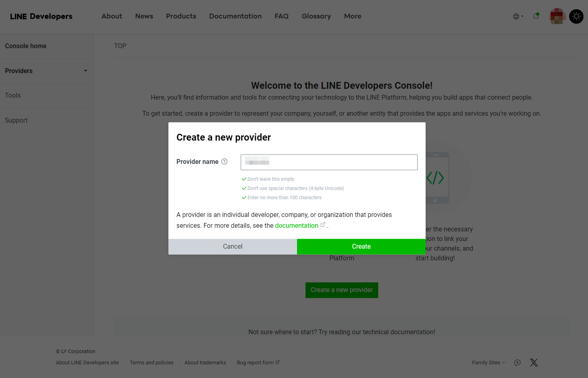Open About trademarks link

205,363
